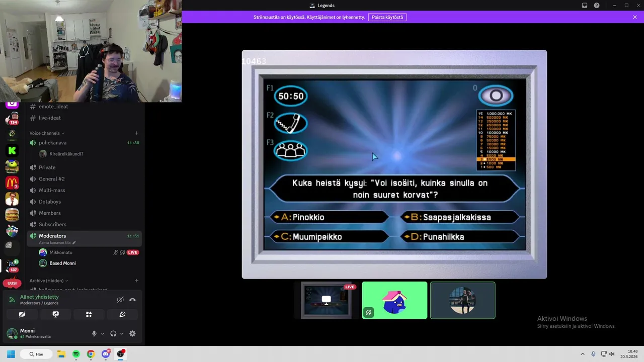Image resolution: width=644 pixels, height=362 pixels.
Task: Open Windows Start menu
Action: pyautogui.click(x=11, y=354)
